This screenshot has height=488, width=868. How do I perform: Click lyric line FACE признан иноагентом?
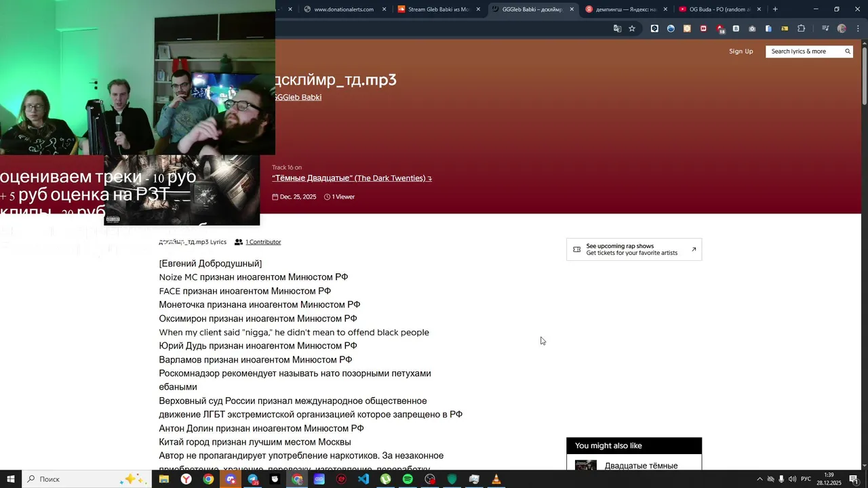245,291
